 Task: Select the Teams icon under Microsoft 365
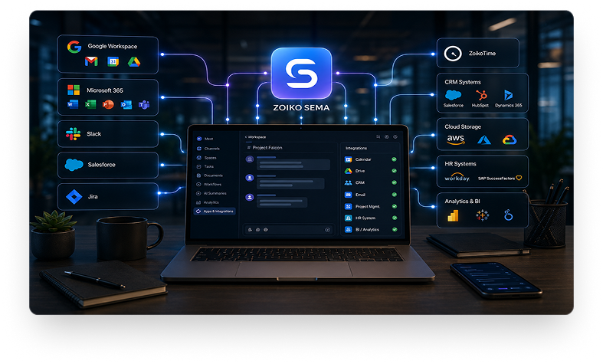pos(144,104)
